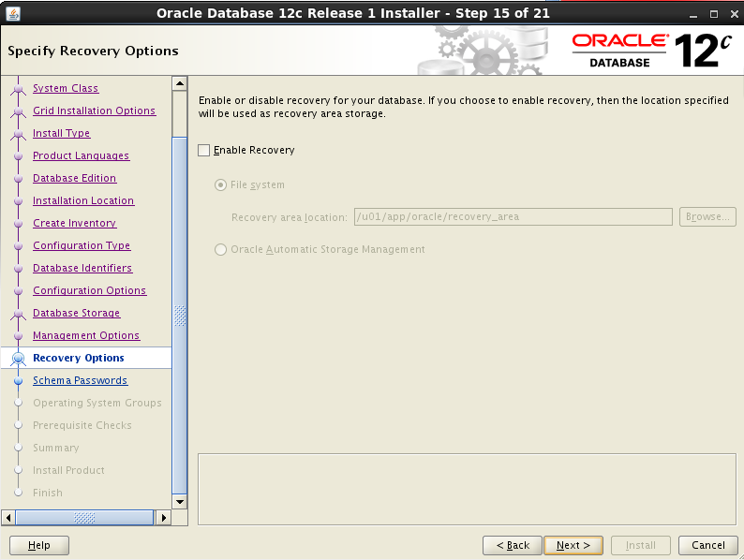Click the disabled Install button
Viewport: 744px width, 560px height.
(x=641, y=545)
